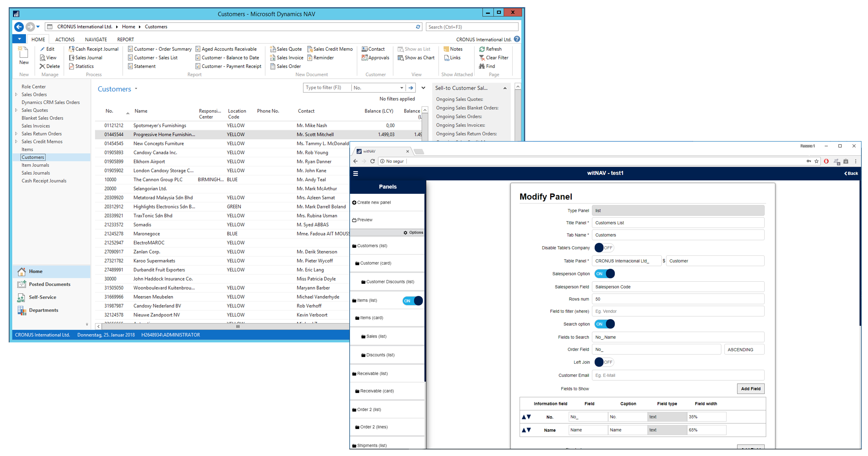Viewport: 868px width, 456px height.
Task: Open the REPORT ribbon tab
Action: click(x=125, y=39)
